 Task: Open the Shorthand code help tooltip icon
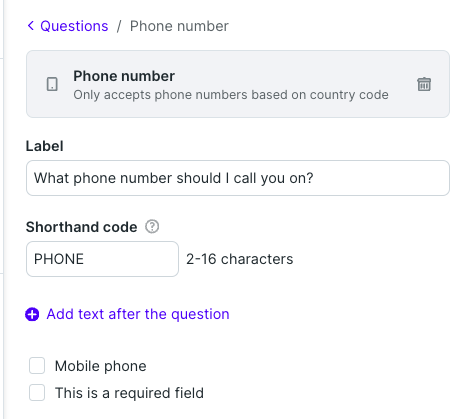[x=152, y=227]
